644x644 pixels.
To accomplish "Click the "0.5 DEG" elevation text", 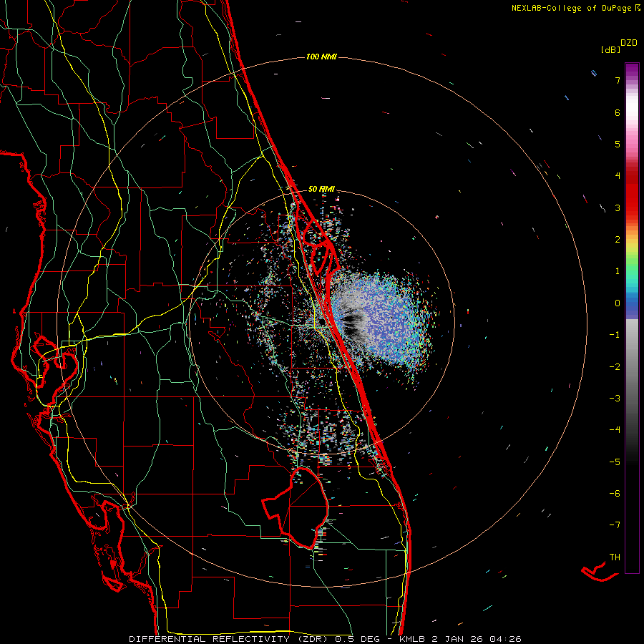I will click(x=357, y=639).
